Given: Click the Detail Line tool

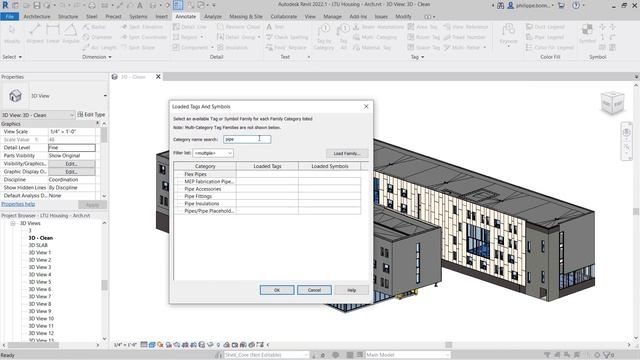Looking at the screenshot, I should point(190,27).
